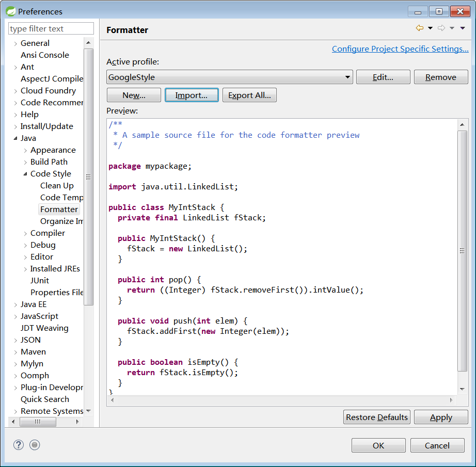Screen dimensions: 476x467
Task: Click tree horizontal scroll right arrow
Action: point(77,422)
